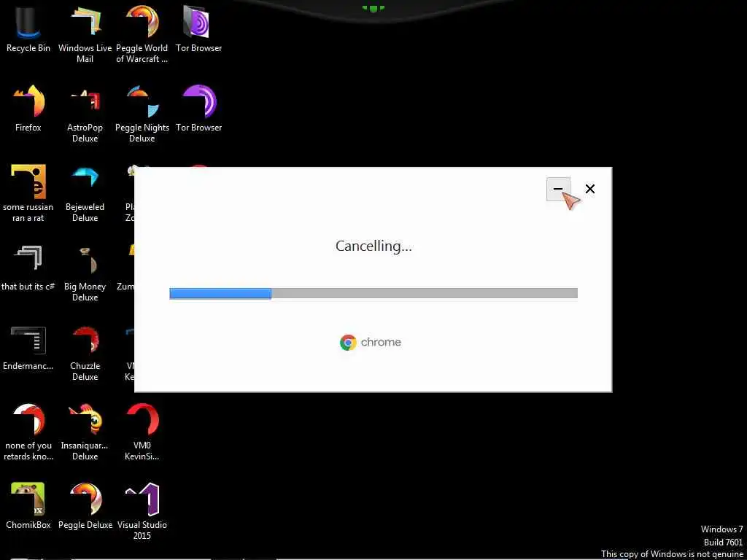The width and height of the screenshot is (747, 560).
Task: Close the Chrome installer dialog
Action: click(589, 189)
